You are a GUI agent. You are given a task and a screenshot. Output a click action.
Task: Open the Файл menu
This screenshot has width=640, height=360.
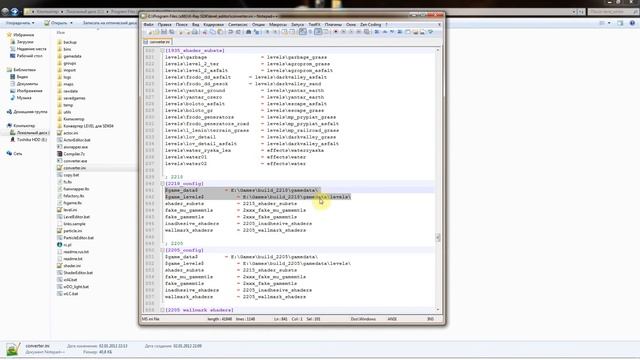click(x=149, y=25)
